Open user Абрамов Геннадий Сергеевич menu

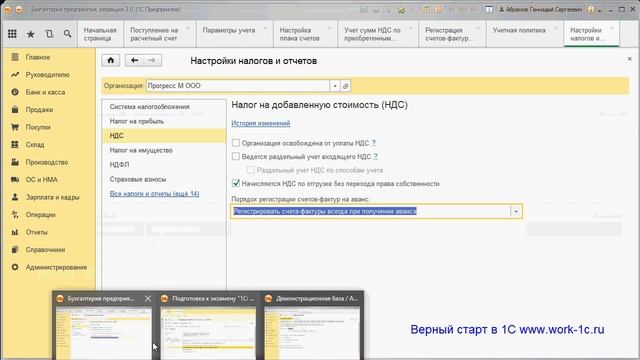click(541, 9)
